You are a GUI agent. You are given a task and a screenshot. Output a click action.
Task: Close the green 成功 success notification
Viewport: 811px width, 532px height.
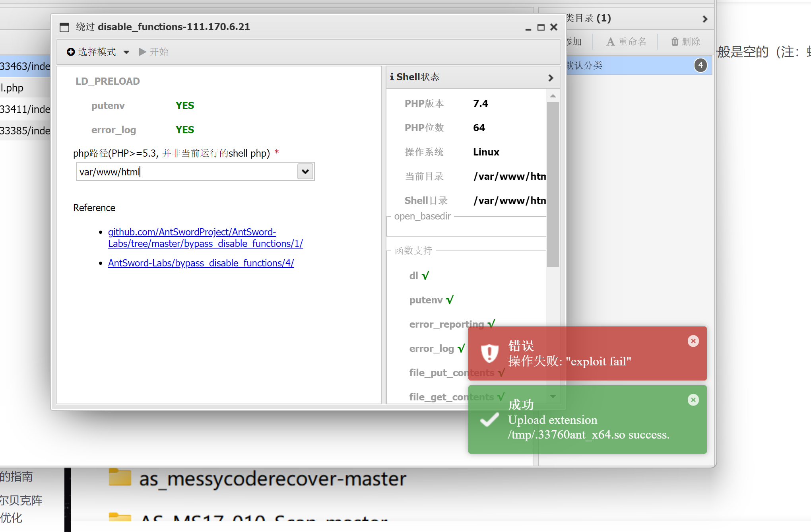tap(693, 400)
